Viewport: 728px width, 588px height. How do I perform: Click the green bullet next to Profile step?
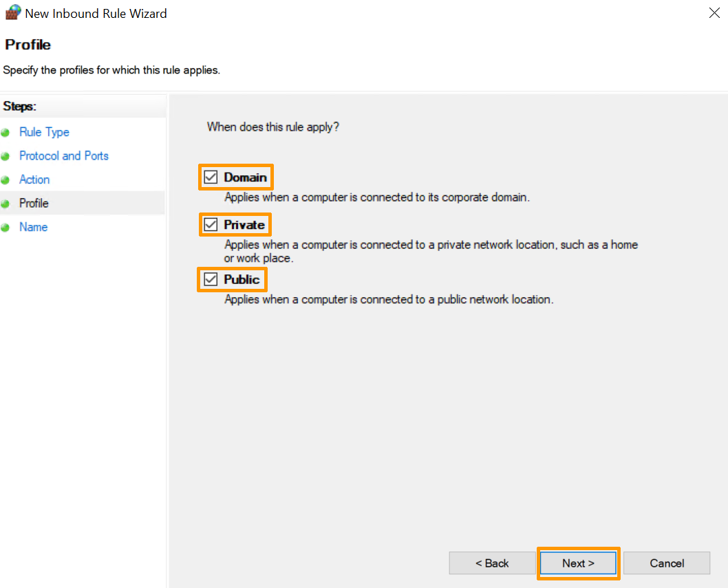click(6, 204)
